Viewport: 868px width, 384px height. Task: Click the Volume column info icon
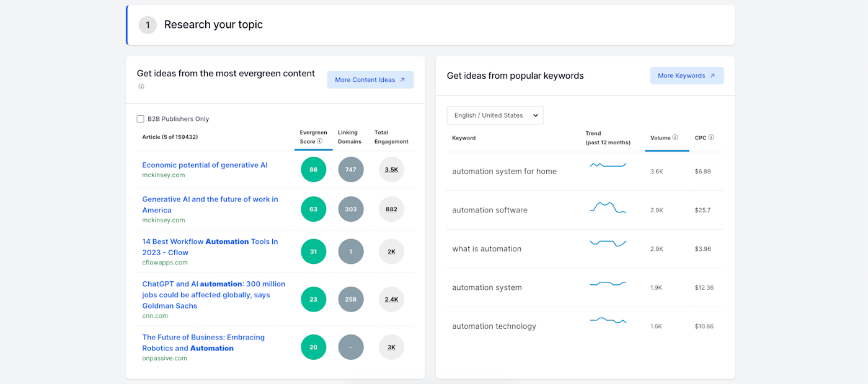675,137
